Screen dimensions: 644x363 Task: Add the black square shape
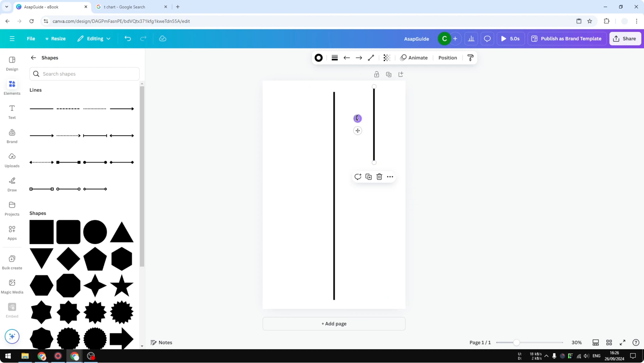42,232
